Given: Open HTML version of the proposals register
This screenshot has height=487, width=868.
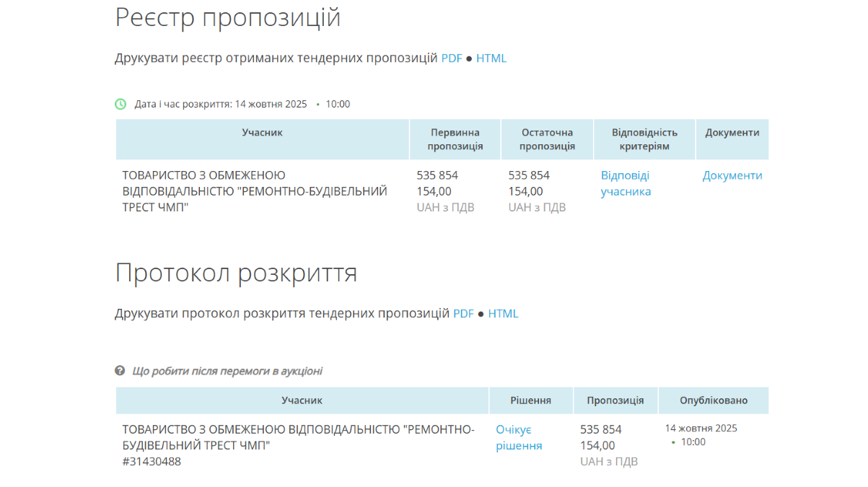Looking at the screenshot, I should tap(491, 58).
